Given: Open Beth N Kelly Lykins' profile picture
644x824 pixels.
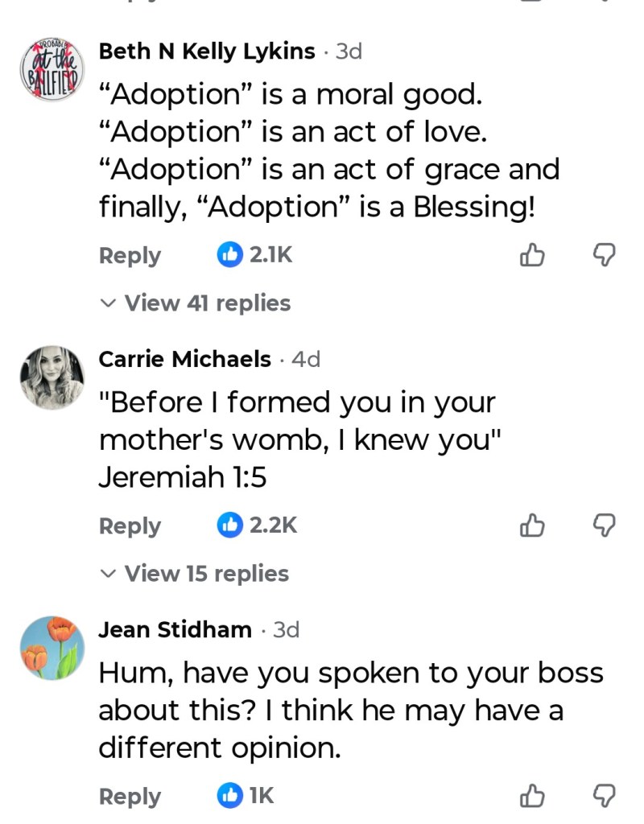Looking at the screenshot, I should point(52,69).
